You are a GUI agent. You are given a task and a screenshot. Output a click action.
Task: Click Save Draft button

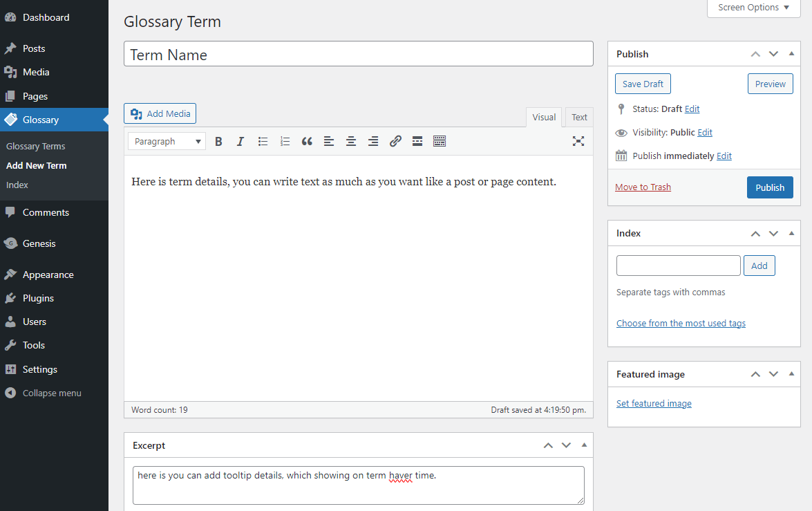tap(643, 84)
